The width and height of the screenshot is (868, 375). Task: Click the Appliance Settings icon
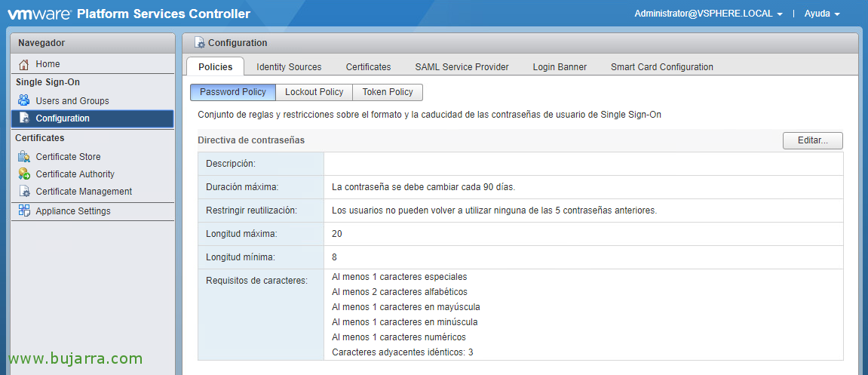24,211
